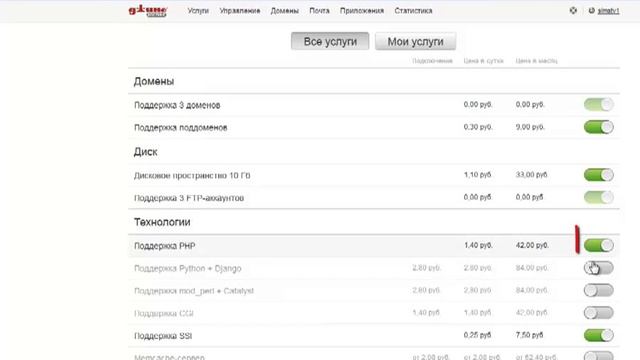Disable the Поддержка SSI switch

598,335
